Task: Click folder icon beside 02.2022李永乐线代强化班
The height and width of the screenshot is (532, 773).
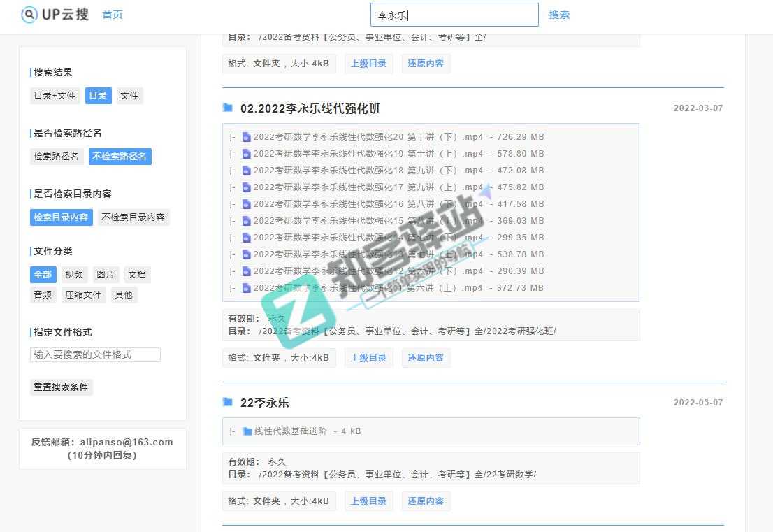Action: coord(227,108)
